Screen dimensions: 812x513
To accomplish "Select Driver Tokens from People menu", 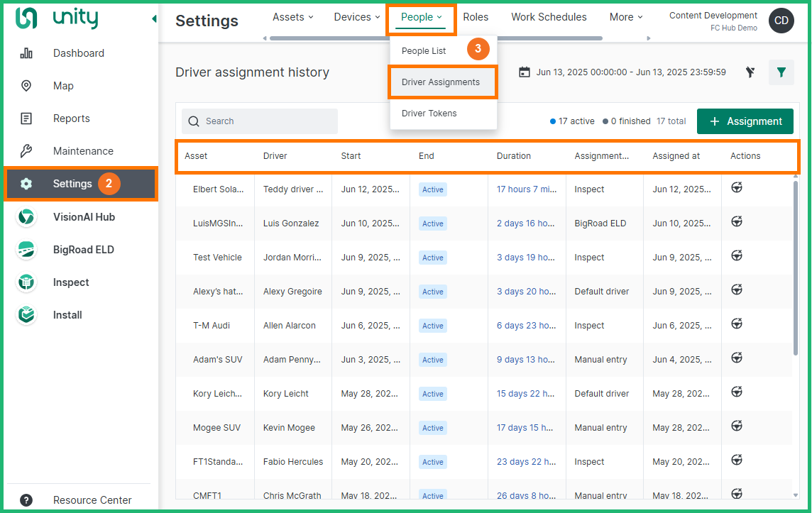I will click(429, 114).
